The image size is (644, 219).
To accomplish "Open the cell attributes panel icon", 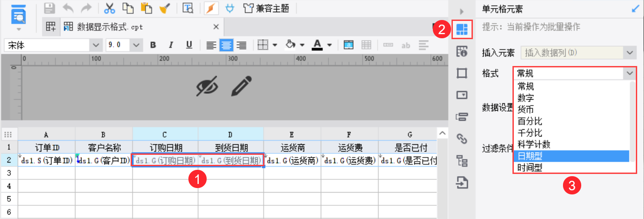I will pyautogui.click(x=462, y=51).
